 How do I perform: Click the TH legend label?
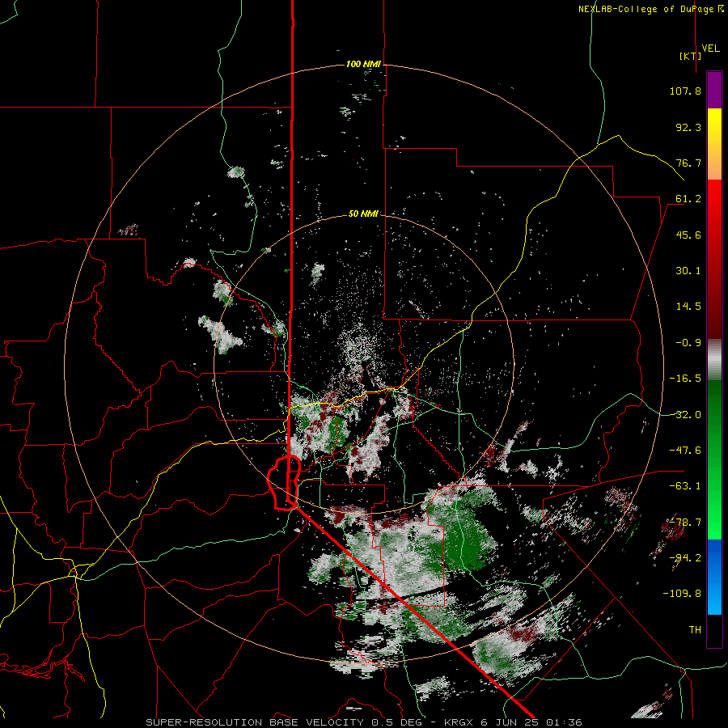[x=695, y=630]
